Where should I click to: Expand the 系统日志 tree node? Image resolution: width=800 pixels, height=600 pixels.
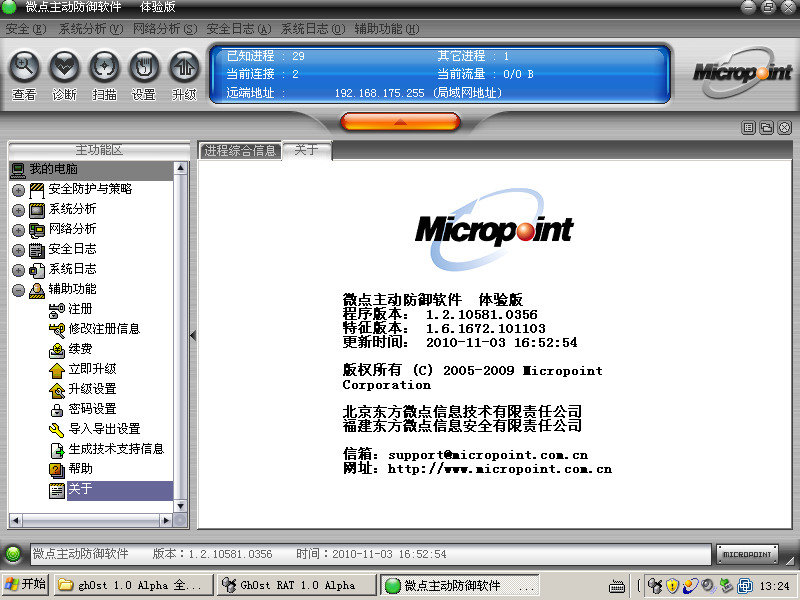point(18,270)
